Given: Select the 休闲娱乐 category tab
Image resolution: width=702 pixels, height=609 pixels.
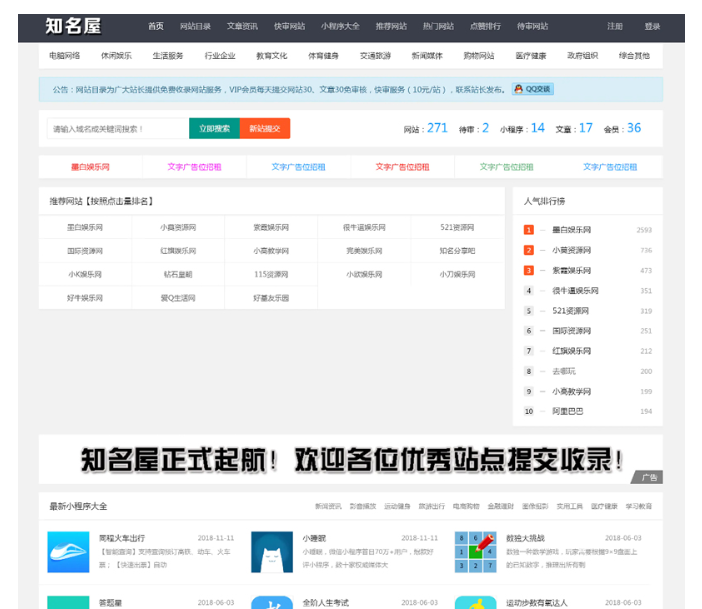Looking at the screenshot, I should coord(116,56).
